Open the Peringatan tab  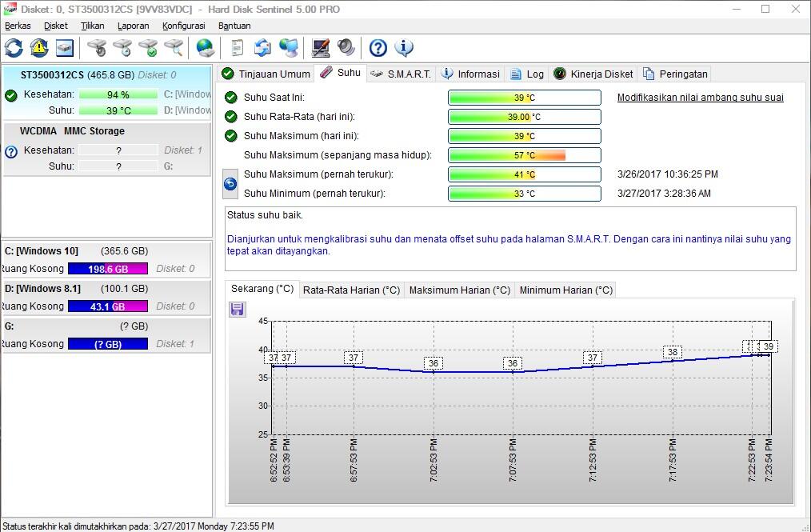tap(674, 74)
